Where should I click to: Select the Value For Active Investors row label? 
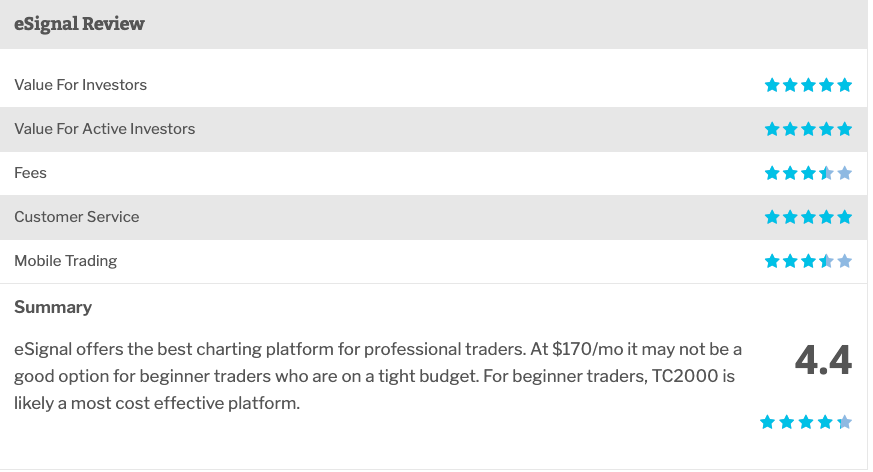point(105,129)
